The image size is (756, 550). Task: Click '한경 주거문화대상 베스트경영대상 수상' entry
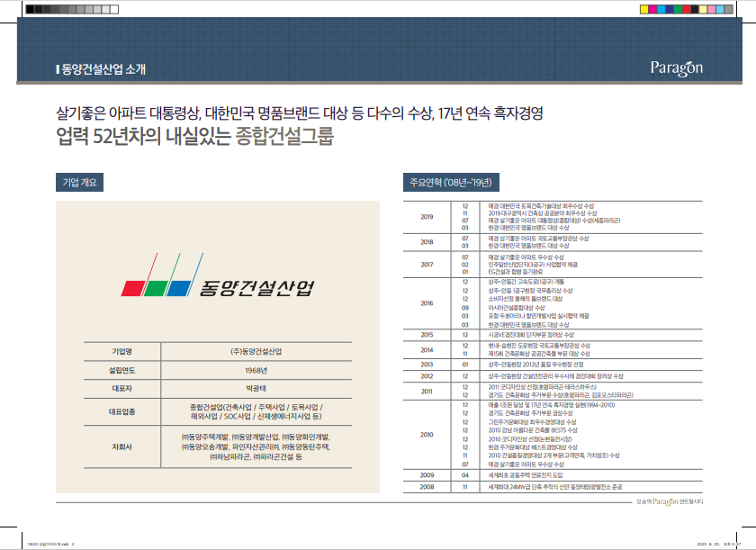[532, 447]
